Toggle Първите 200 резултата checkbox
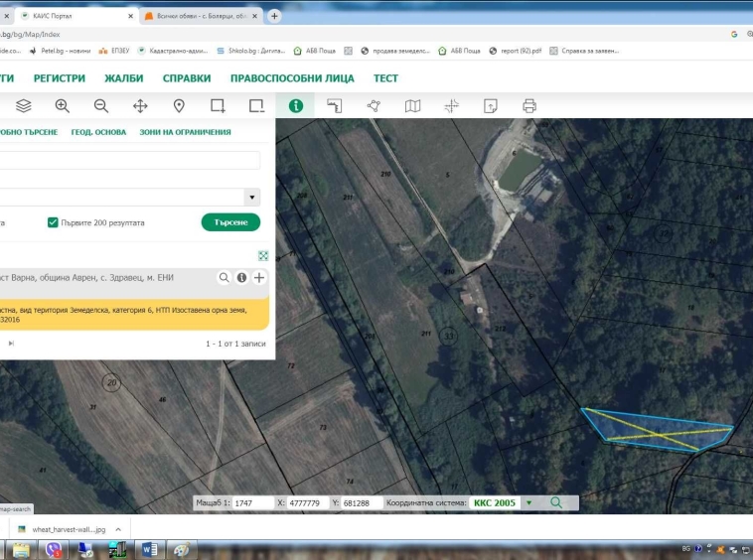The image size is (753, 560). 53,222
